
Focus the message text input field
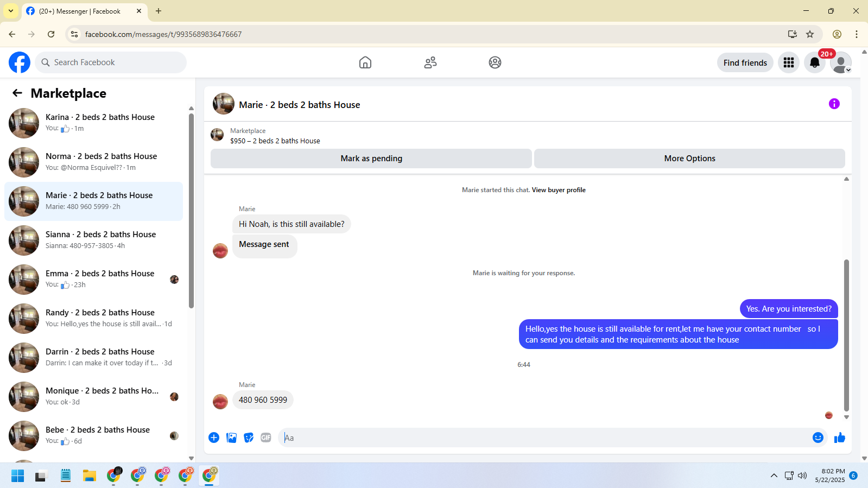tap(546, 438)
